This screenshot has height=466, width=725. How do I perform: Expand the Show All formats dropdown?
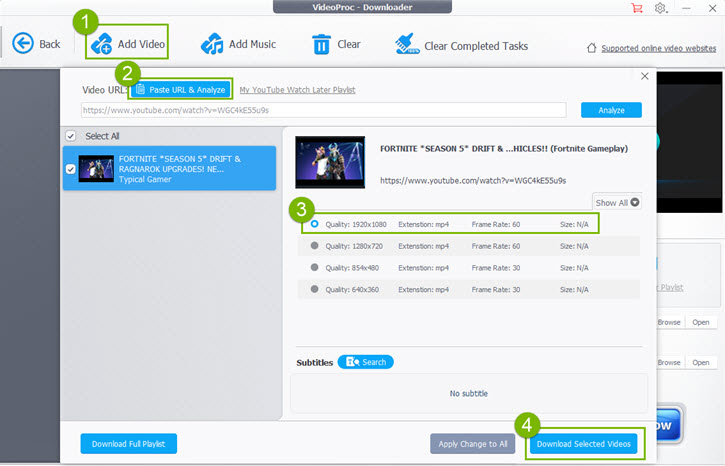[617, 202]
